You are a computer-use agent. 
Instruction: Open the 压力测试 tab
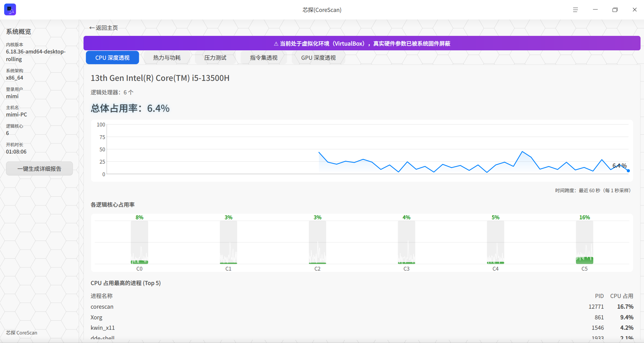pyautogui.click(x=215, y=58)
